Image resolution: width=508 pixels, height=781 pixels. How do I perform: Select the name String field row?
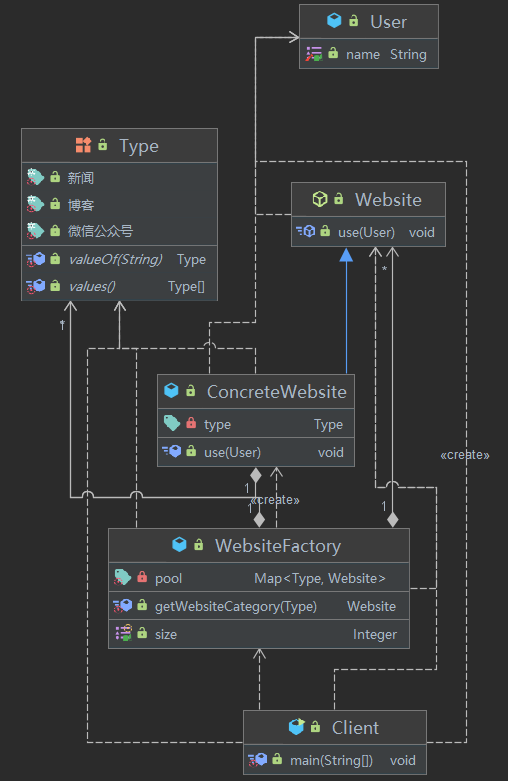(369, 54)
